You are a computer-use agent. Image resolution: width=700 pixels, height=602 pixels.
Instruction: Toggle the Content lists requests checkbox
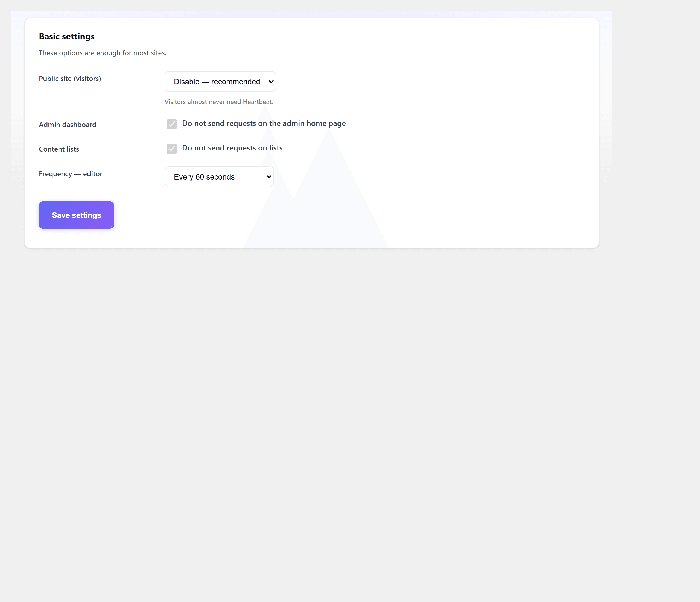(x=172, y=149)
